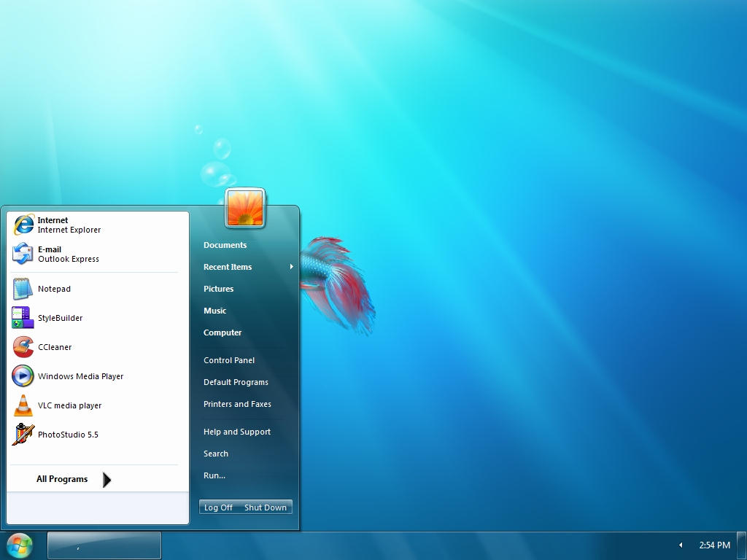Click the Start orb in the taskbar
The width and height of the screenshot is (747, 560).
point(19,545)
